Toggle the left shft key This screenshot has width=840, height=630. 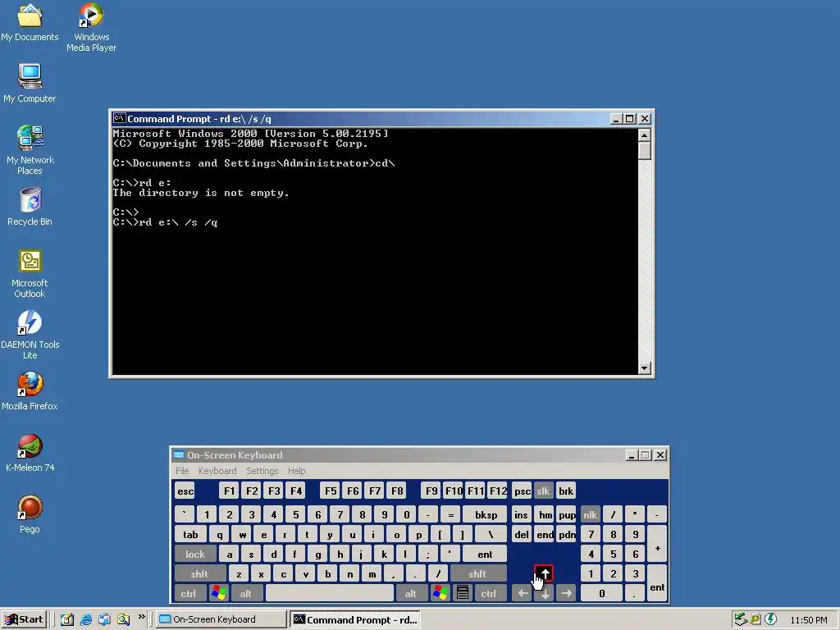click(x=199, y=573)
